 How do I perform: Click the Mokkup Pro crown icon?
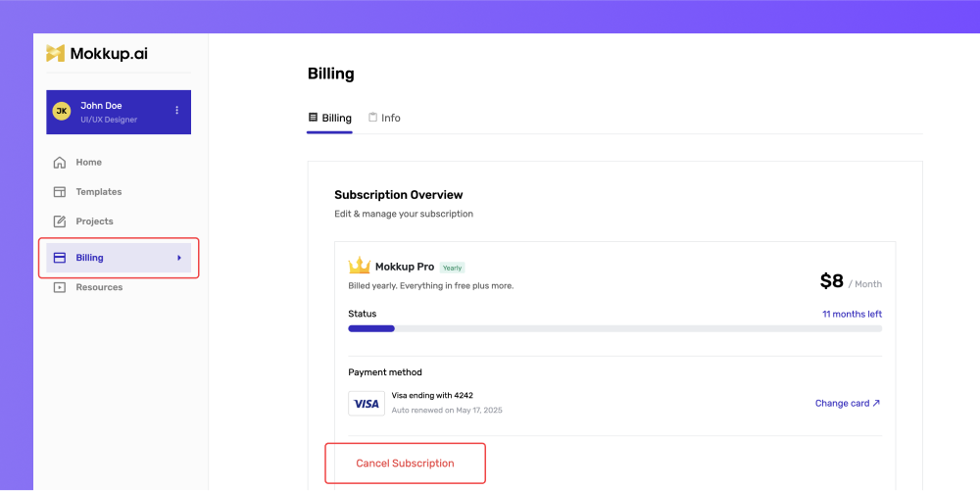click(360, 266)
